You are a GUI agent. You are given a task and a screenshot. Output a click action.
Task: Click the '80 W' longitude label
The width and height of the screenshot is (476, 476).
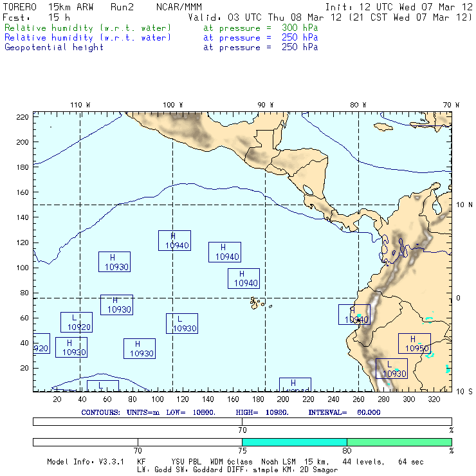tap(358, 105)
